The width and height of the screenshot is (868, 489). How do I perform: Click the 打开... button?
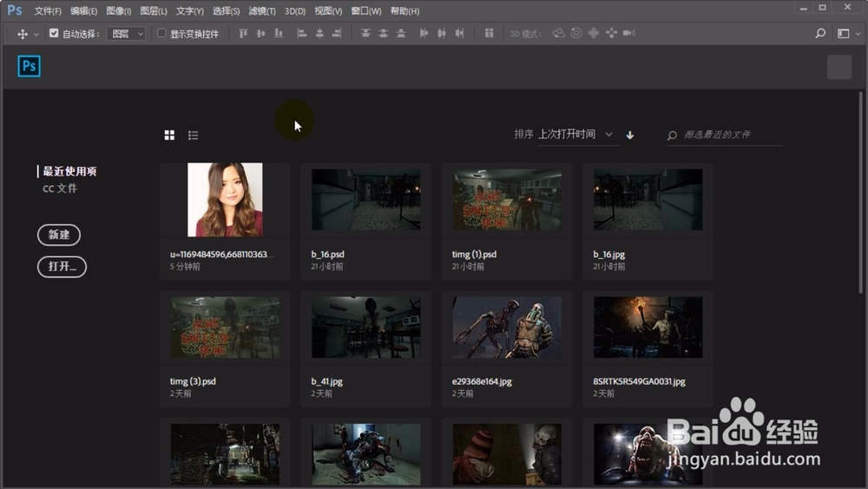[x=62, y=267]
